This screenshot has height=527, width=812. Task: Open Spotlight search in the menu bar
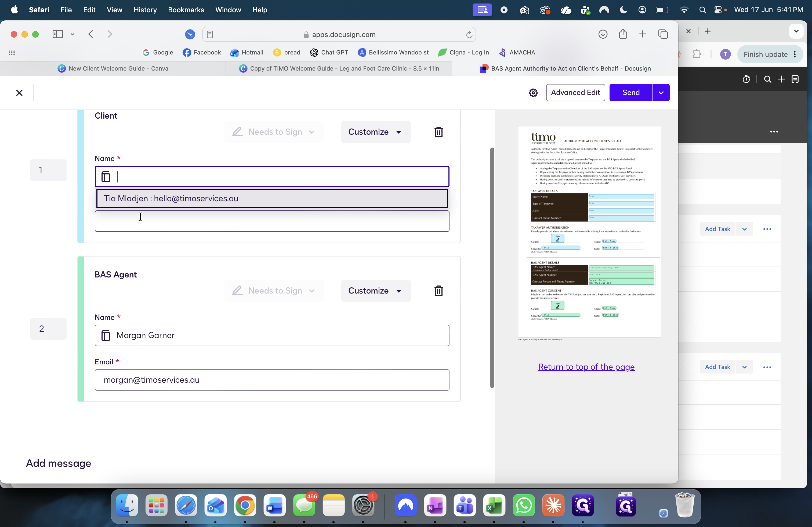pos(702,10)
